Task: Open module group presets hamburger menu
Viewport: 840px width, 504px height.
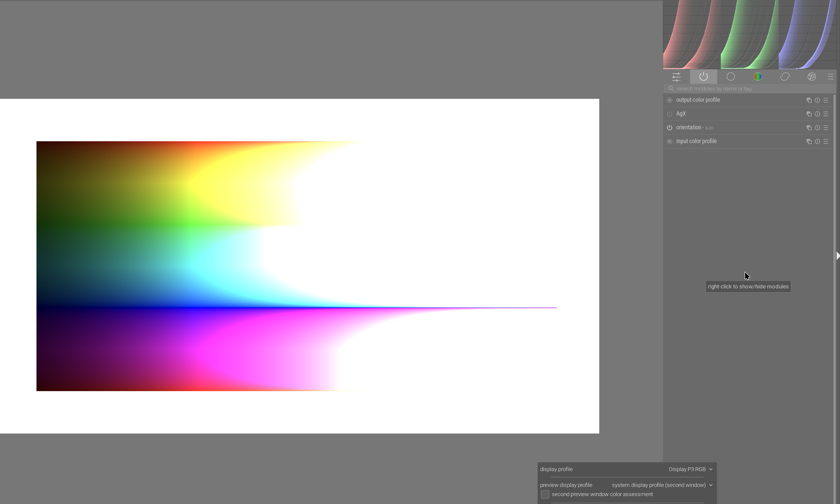Action: (x=830, y=77)
